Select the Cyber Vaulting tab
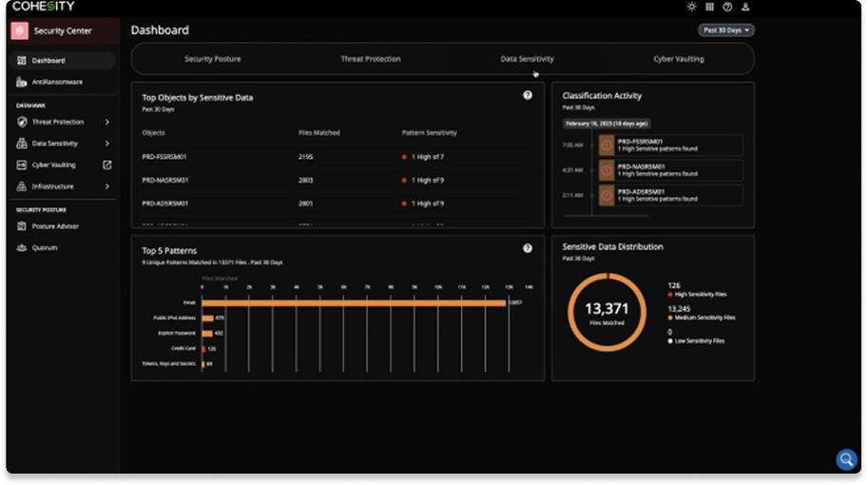Screen dimensions: 868x485 tap(678, 59)
